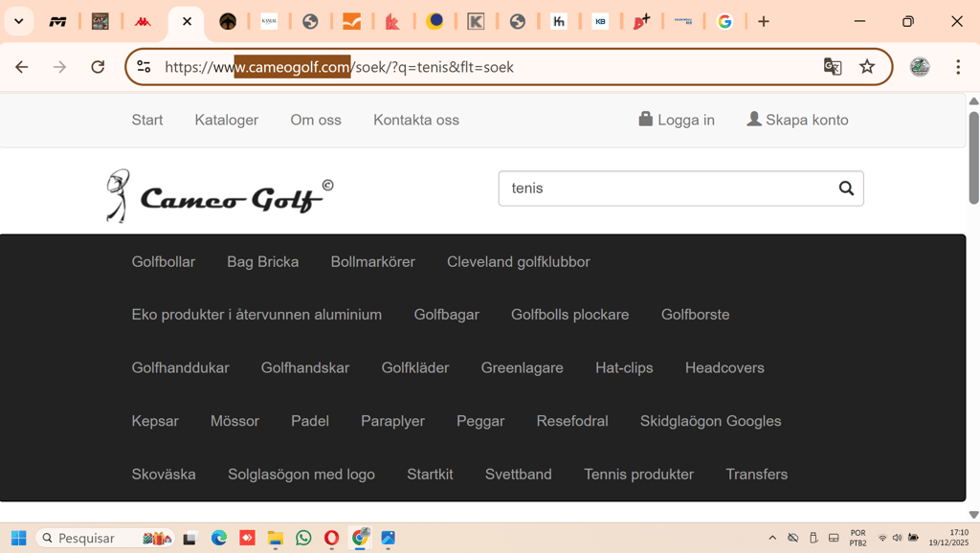Switch to the tab with KB favicon

click(x=600, y=22)
